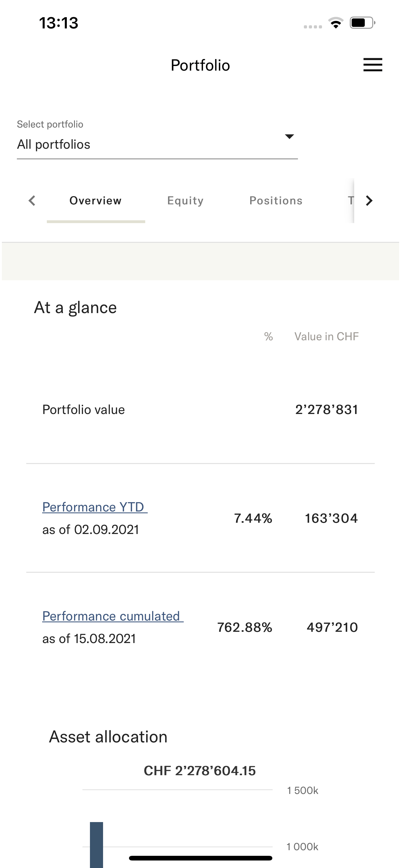Screen dimensions: 401x868
Task: Open the hamburger menu icon
Action: (373, 65)
